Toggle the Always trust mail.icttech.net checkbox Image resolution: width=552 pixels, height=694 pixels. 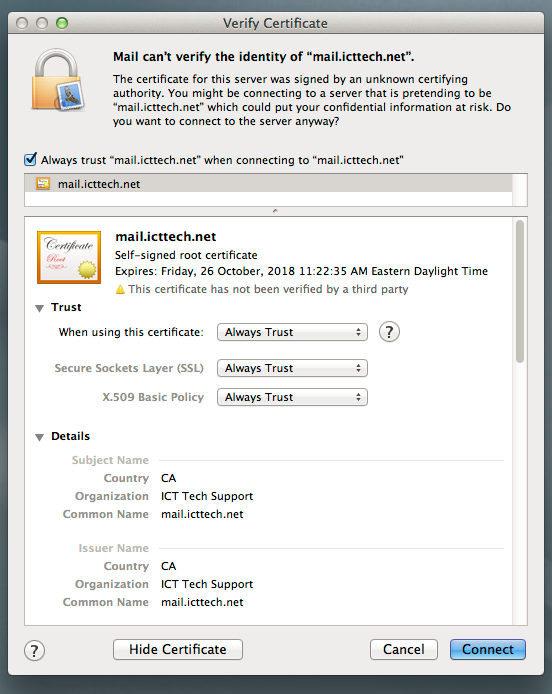click(x=30, y=159)
